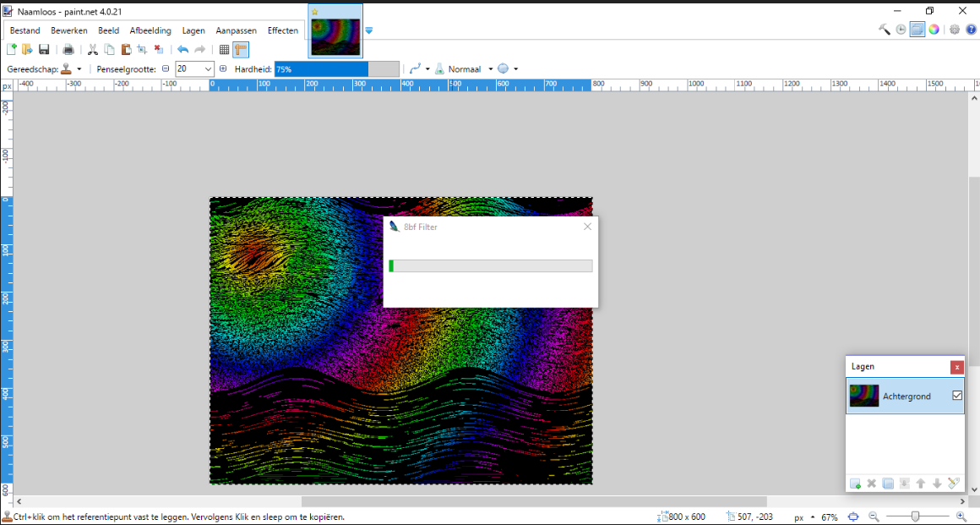Click the horizontal scrollbar thumb
The image size is (980, 525).
pos(535,501)
